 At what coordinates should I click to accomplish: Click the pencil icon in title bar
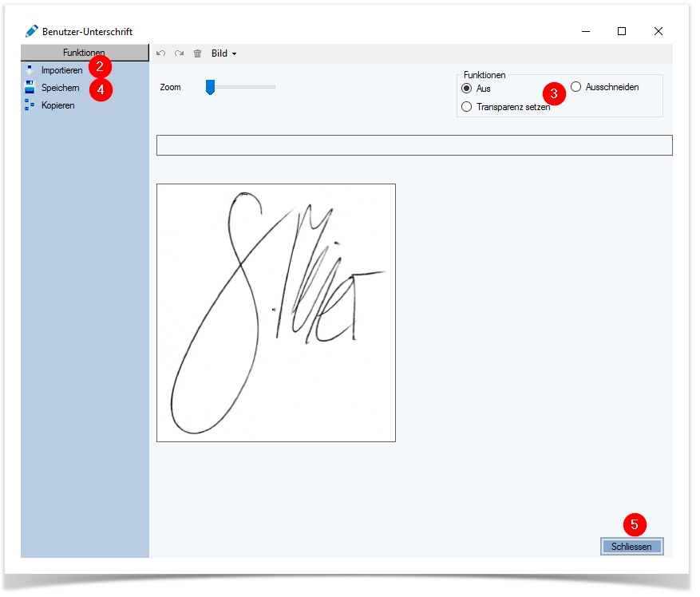coord(32,31)
